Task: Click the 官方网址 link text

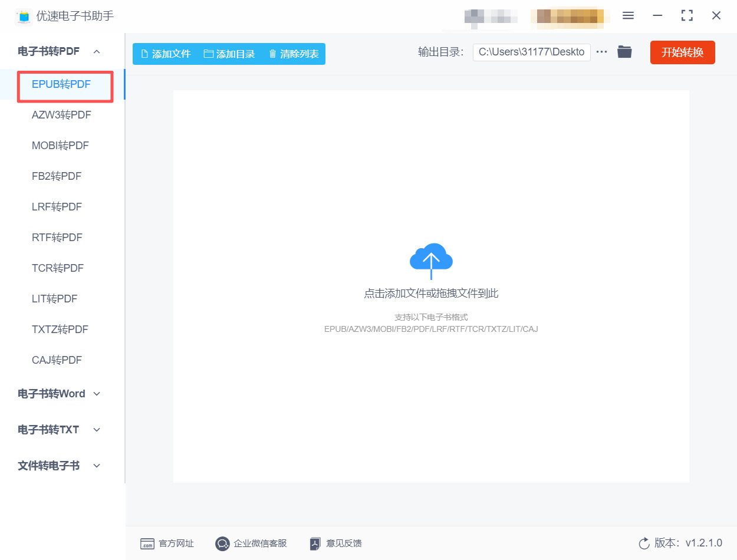Action: (x=176, y=543)
